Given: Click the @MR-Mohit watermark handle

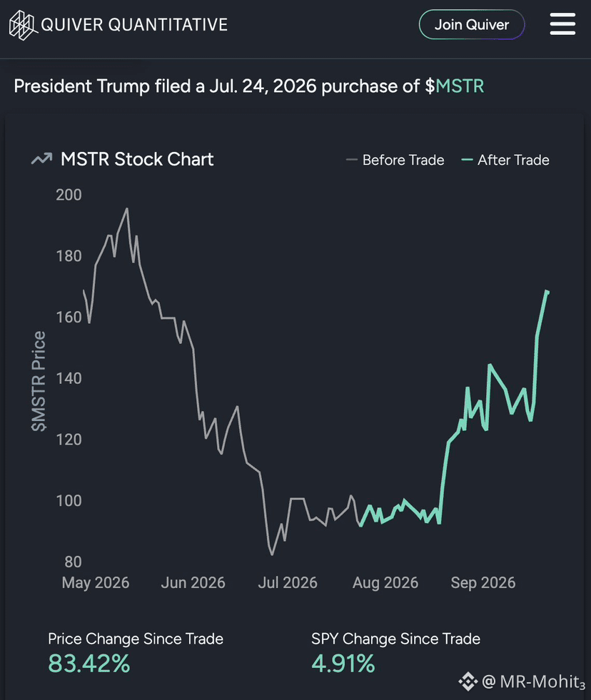Looking at the screenshot, I should click(x=533, y=681).
